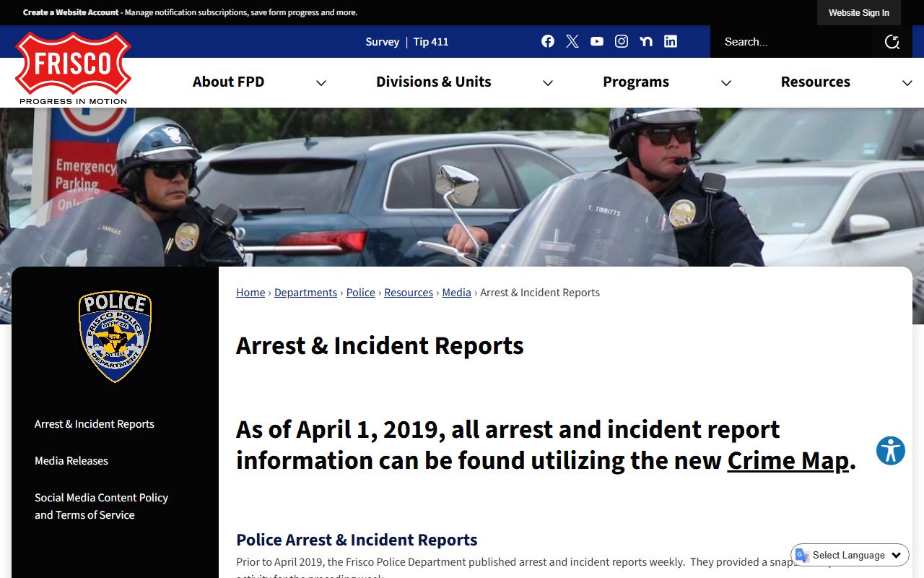Image resolution: width=924 pixels, height=578 pixels.
Task: Open the YouTube channel icon
Action: (x=597, y=41)
